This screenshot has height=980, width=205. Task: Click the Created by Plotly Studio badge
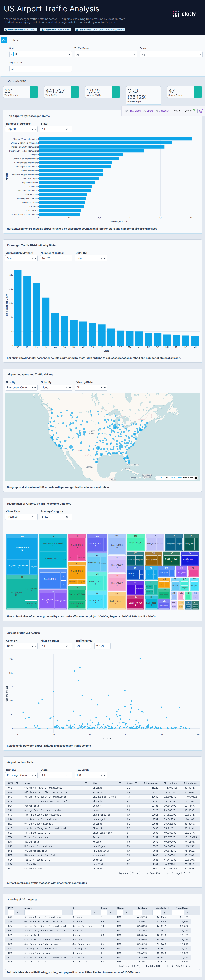click(x=57, y=29)
